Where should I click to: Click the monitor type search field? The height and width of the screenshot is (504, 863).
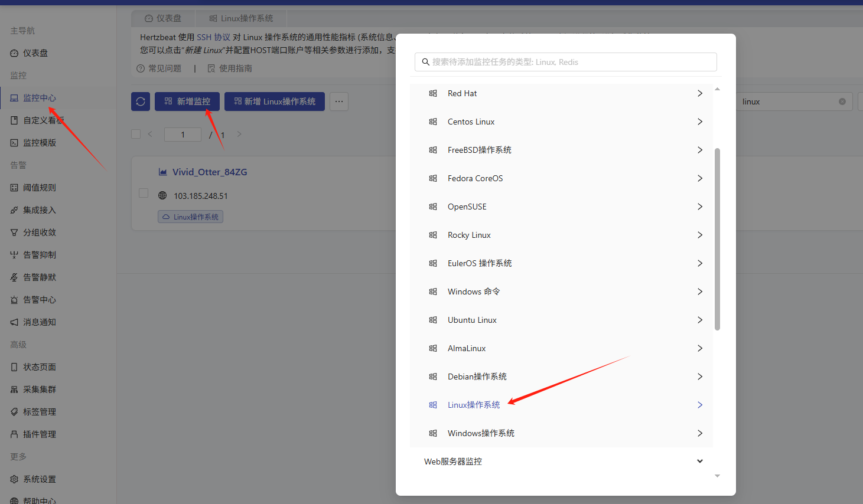(x=566, y=62)
